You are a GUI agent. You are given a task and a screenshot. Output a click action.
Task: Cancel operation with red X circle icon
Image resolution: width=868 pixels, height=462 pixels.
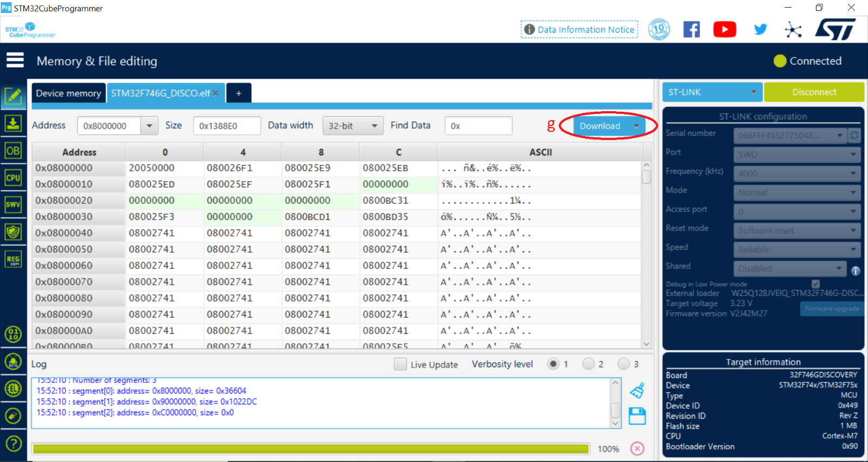637,448
